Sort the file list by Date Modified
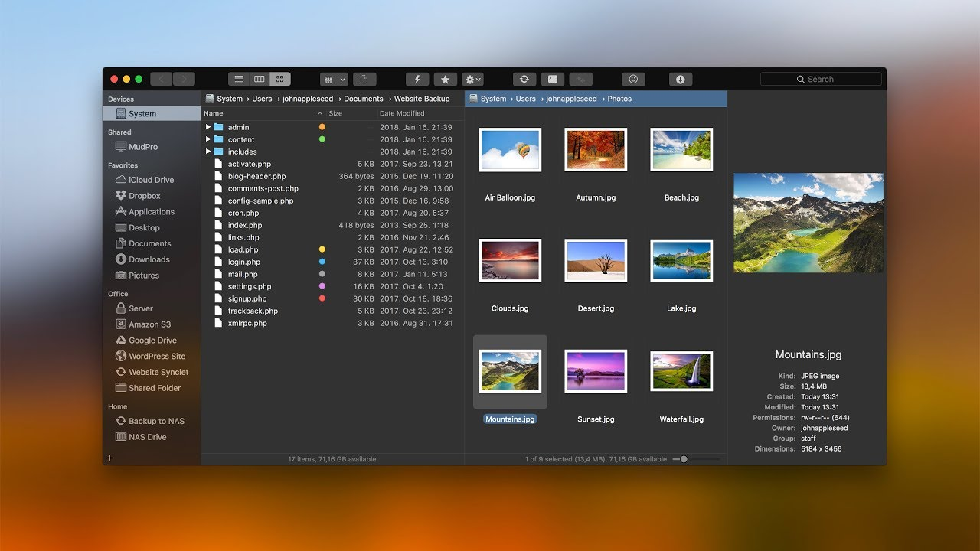The width and height of the screenshot is (980, 551). pos(402,113)
